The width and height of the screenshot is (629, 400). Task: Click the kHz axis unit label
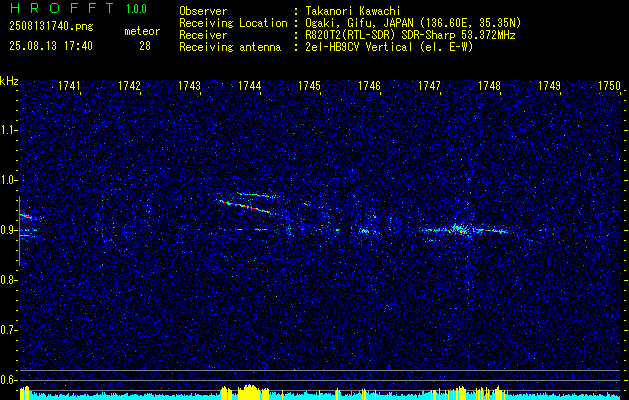point(9,81)
